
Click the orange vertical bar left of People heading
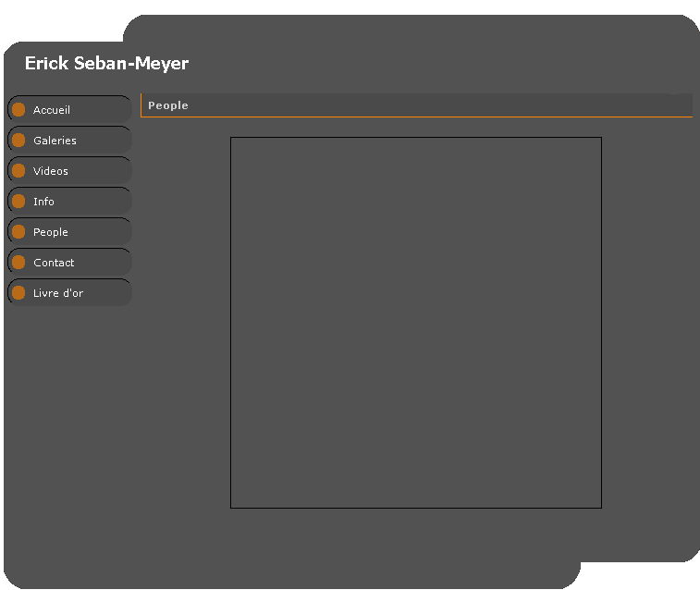click(141, 105)
